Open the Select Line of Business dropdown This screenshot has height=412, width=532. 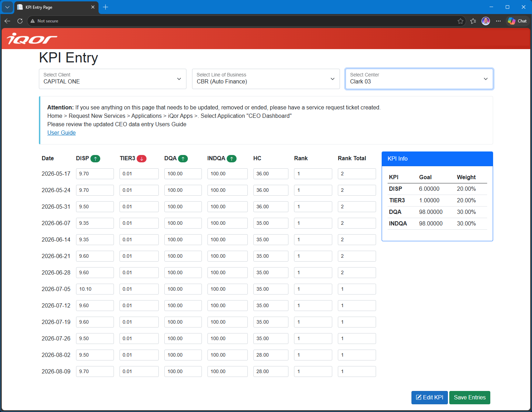coord(266,79)
